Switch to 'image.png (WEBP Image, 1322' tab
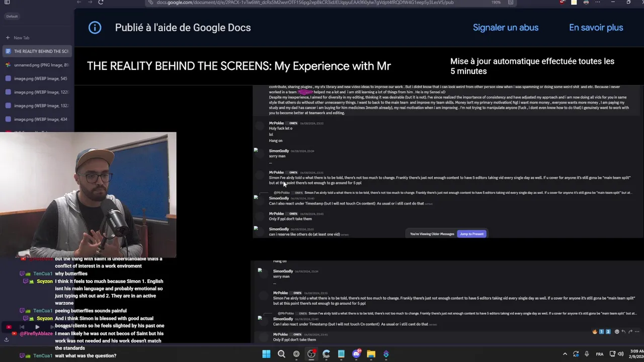Viewport: 644px width, 362px height. [x=37, y=106]
